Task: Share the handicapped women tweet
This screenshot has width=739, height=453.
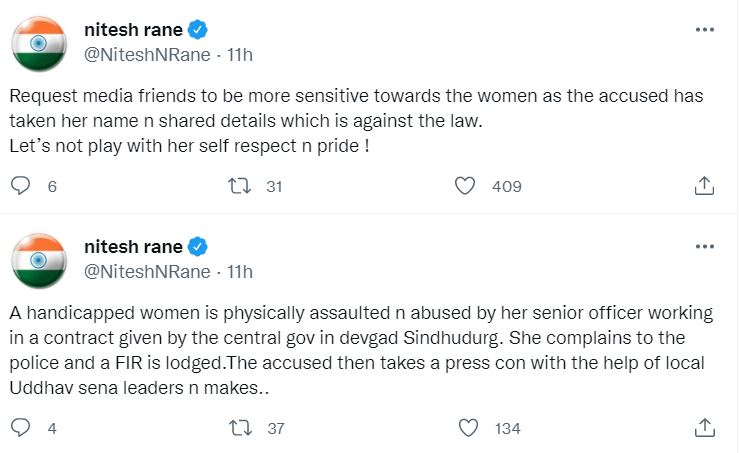Action: tap(703, 429)
